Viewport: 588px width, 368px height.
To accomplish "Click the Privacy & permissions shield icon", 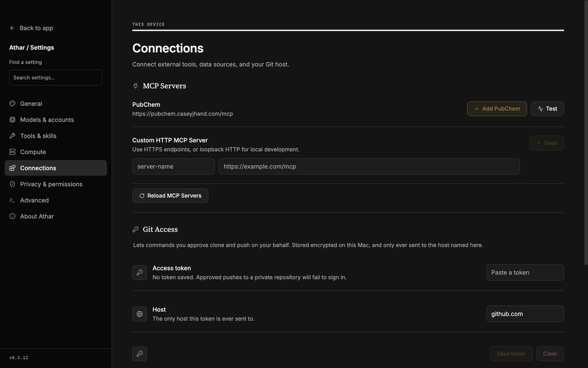I will tap(12, 184).
